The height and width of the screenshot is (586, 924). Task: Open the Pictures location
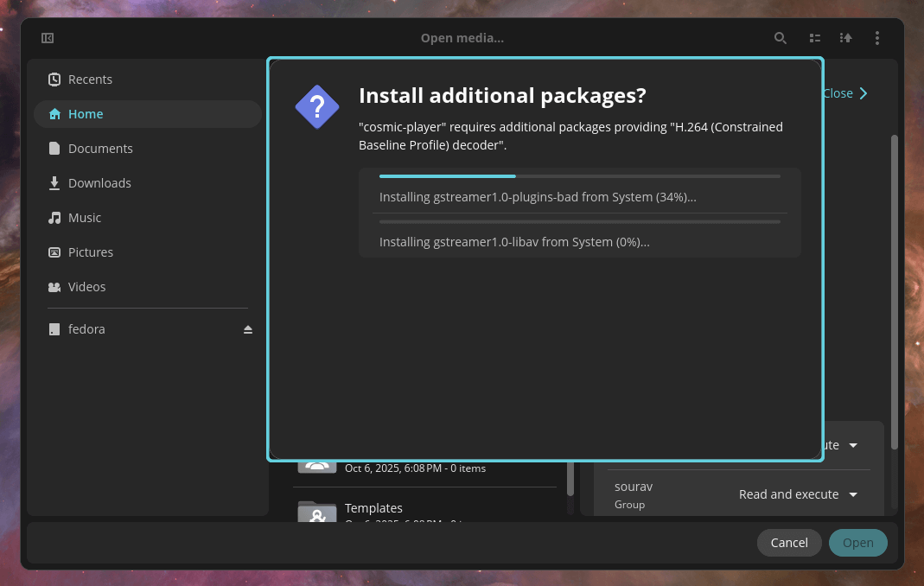pos(90,252)
